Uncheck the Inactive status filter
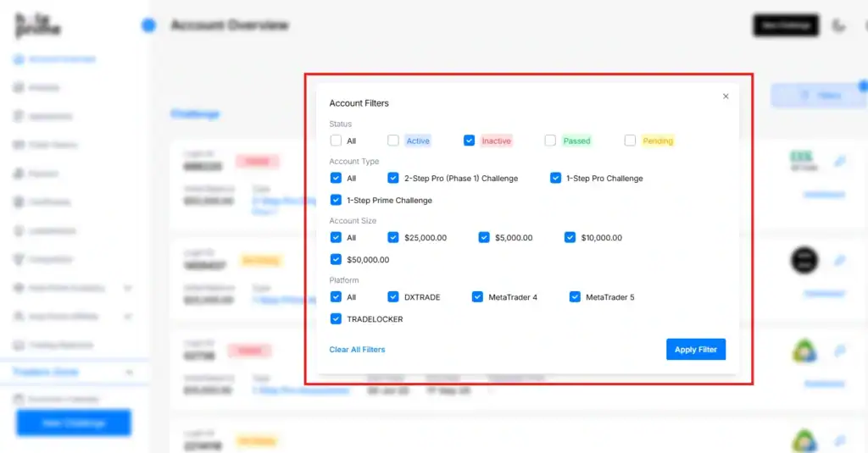Screen dimensions: 868x453 pos(469,141)
